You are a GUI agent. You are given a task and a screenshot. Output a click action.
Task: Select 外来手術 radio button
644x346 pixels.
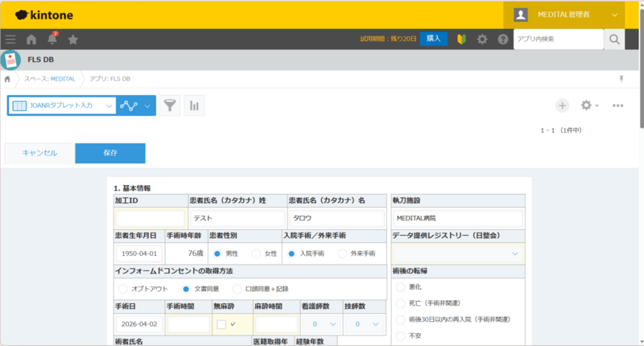[x=342, y=253]
